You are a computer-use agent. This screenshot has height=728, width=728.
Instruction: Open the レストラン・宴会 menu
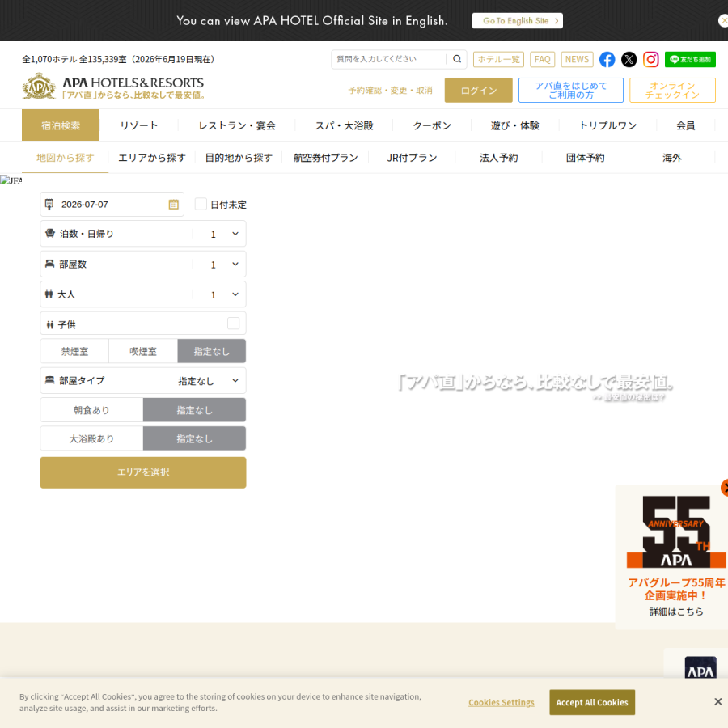pyautogui.click(x=237, y=125)
